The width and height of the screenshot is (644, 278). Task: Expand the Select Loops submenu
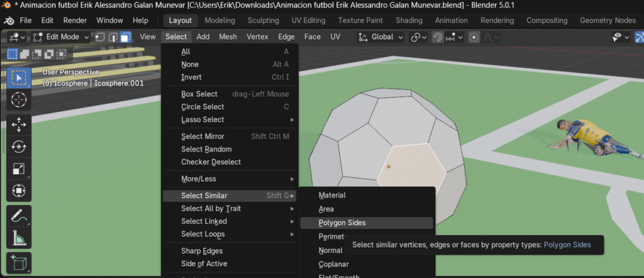[230, 234]
